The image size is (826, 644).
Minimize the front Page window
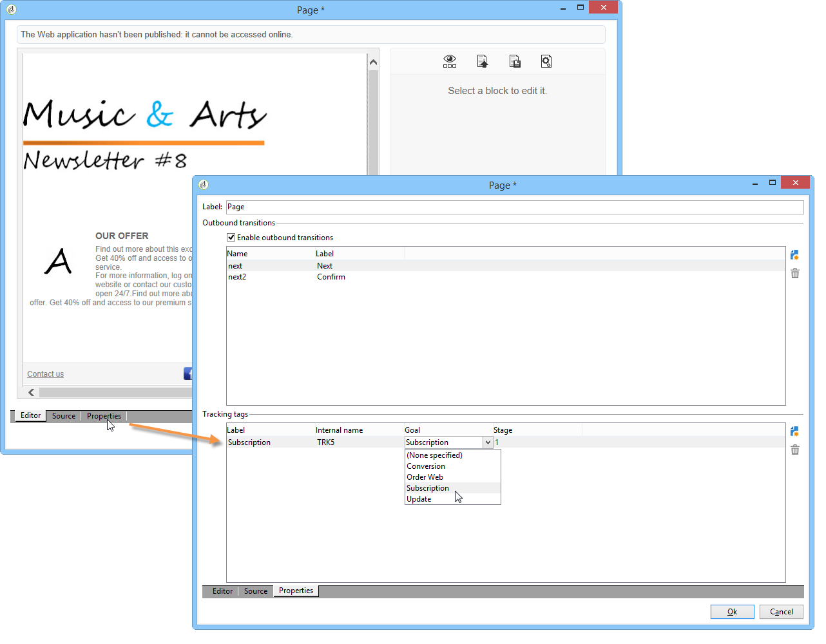(x=755, y=184)
